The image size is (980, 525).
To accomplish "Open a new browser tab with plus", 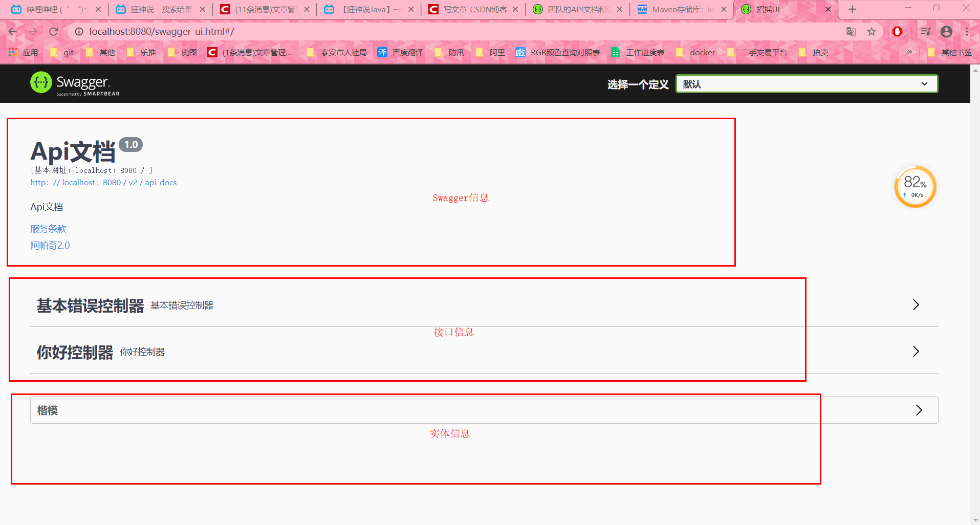I will tap(852, 9).
